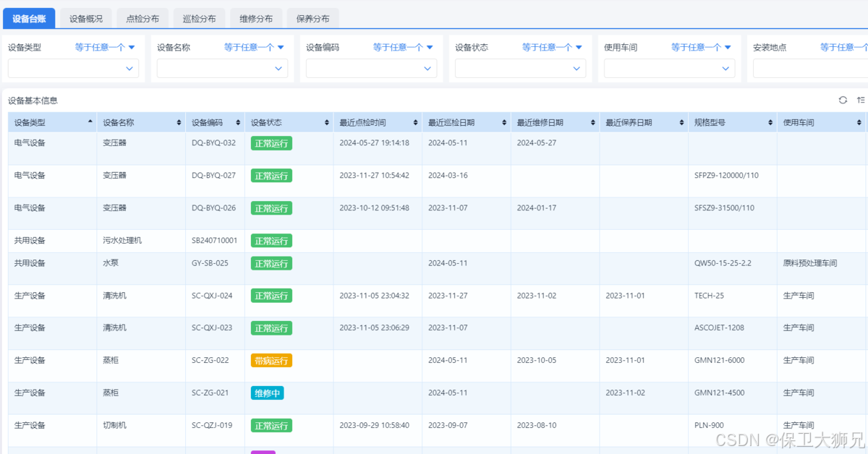Click the table refresh icon
868x454 pixels.
[x=843, y=100]
